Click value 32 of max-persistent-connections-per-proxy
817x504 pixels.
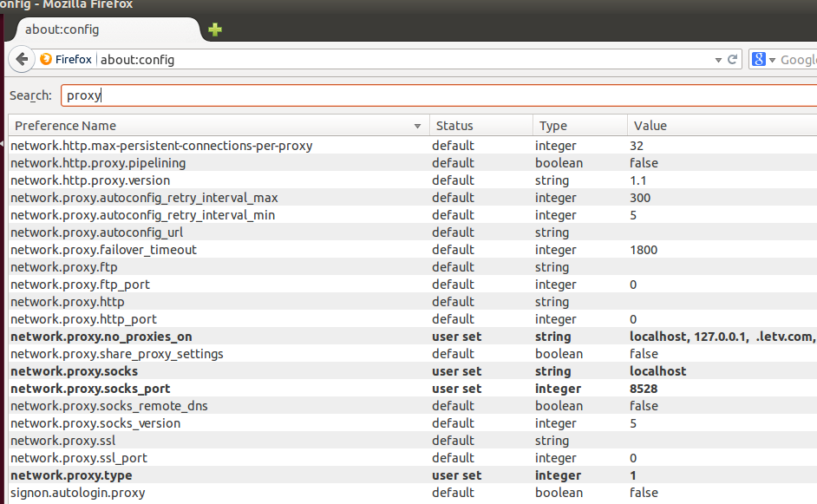637,146
